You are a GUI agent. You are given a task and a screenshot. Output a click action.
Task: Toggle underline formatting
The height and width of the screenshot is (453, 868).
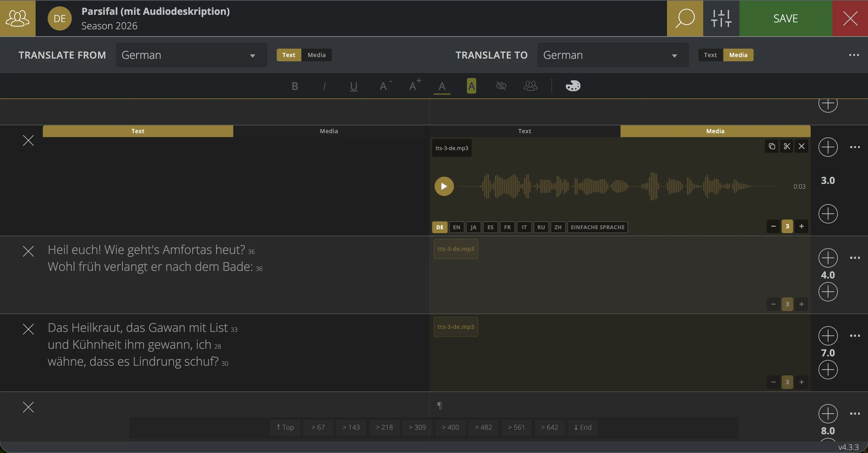pyautogui.click(x=353, y=86)
